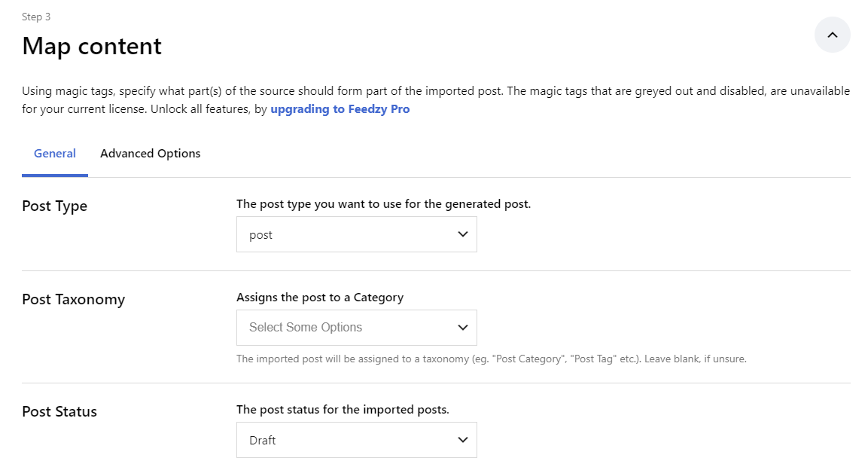Viewport: 868px width, 461px height.
Task: Open the 'Select Some Options' taxonomy picker
Action: click(x=356, y=328)
